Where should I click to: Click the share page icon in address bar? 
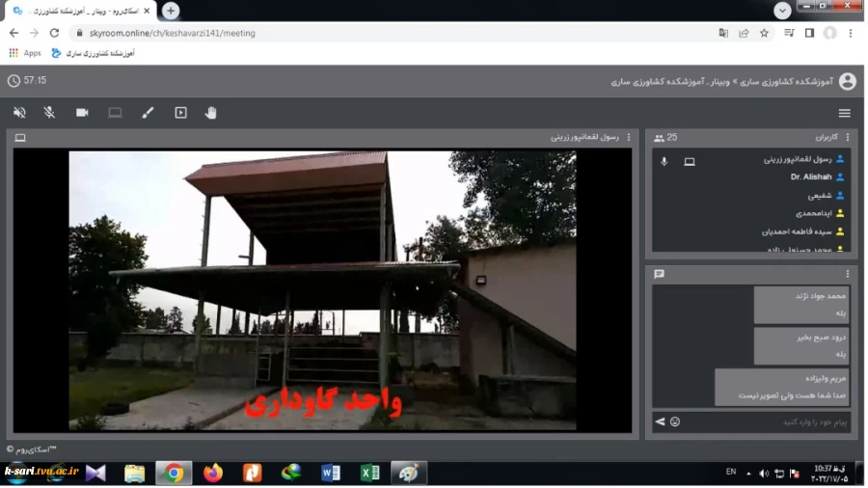coord(744,33)
